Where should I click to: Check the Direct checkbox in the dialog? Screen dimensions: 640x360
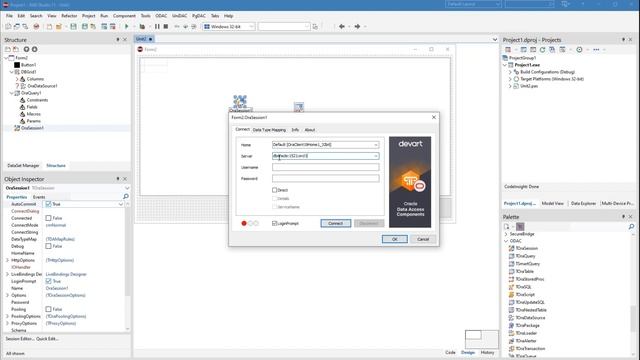pyautogui.click(x=275, y=190)
